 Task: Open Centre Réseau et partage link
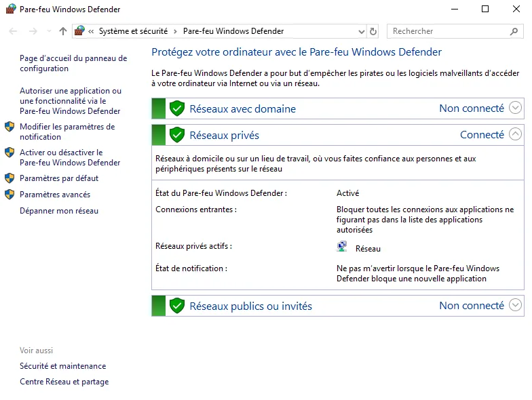(64, 382)
